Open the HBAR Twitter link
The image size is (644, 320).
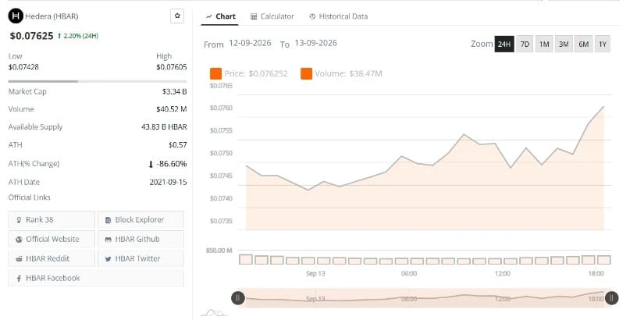click(141, 258)
